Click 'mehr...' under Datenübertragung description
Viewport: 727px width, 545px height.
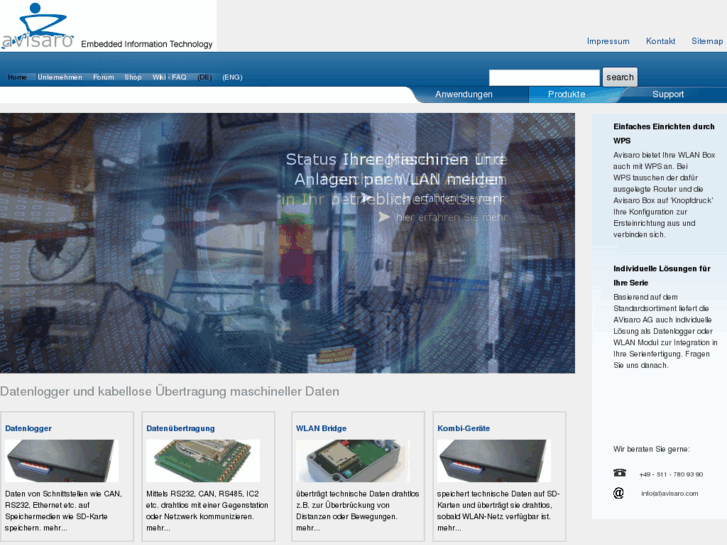pos(158,528)
